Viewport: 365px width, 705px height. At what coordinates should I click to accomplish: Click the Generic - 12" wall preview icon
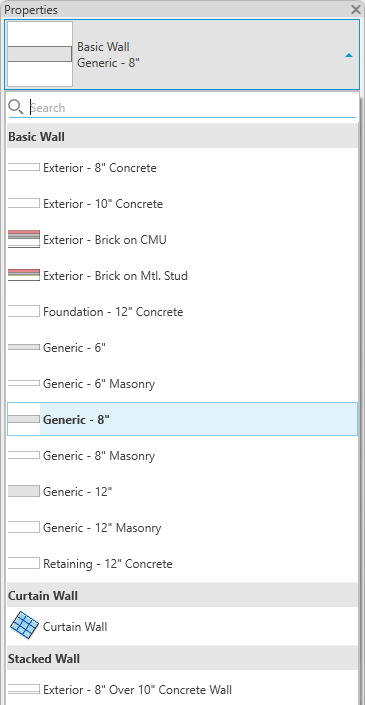tap(24, 491)
